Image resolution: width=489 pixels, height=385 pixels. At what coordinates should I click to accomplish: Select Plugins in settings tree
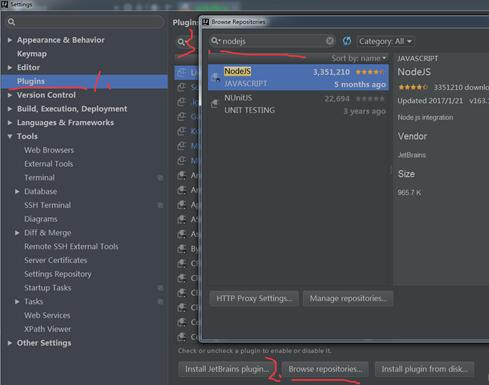click(31, 81)
